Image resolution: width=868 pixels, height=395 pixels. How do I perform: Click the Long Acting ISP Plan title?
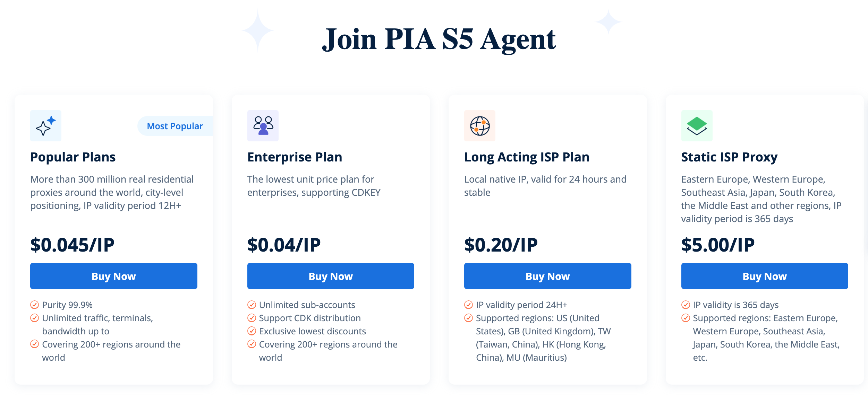(527, 157)
